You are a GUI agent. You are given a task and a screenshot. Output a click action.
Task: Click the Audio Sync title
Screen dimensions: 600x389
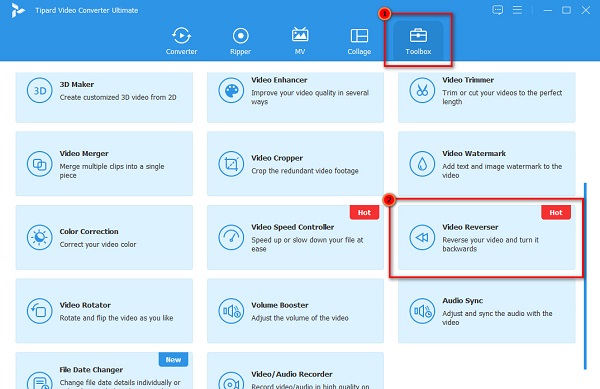[462, 301]
